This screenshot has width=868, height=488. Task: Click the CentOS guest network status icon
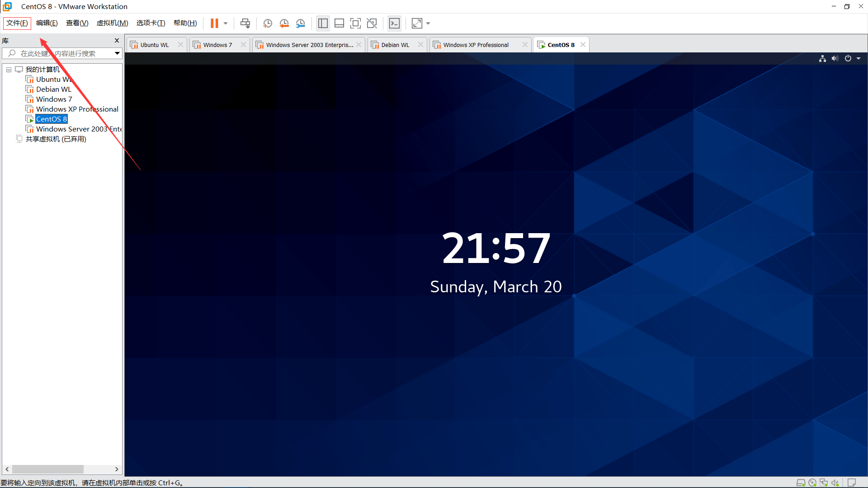tap(822, 58)
